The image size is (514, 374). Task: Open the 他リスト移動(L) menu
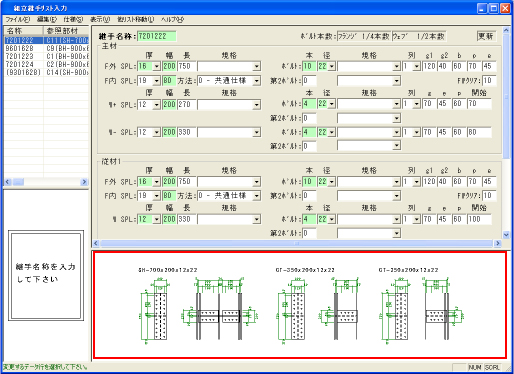click(135, 20)
